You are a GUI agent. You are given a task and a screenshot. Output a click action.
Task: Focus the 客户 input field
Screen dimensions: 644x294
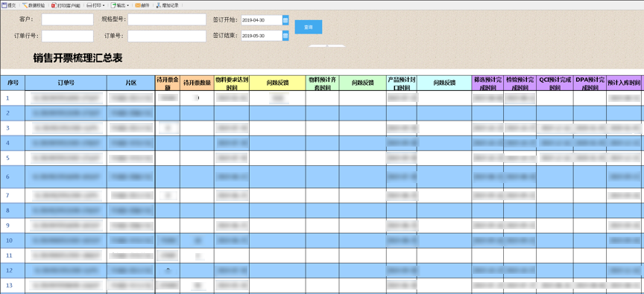click(x=67, y=19)
